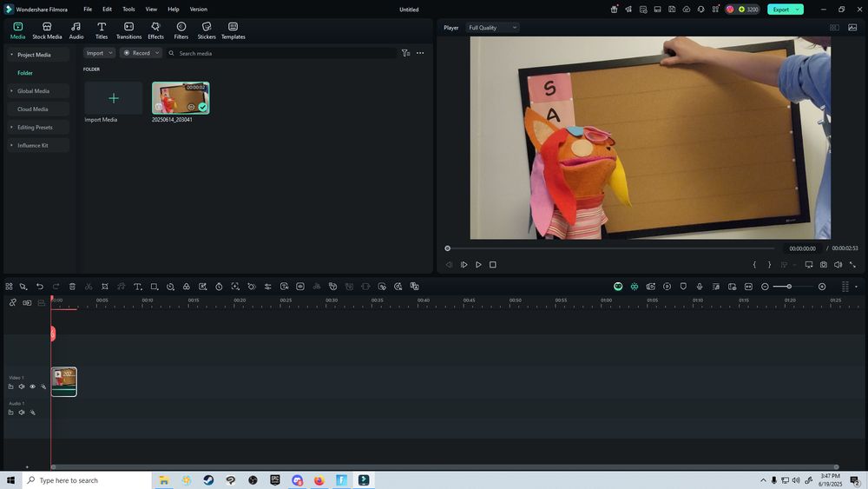Open the track height options dropdown arrow

pos(856,287)
